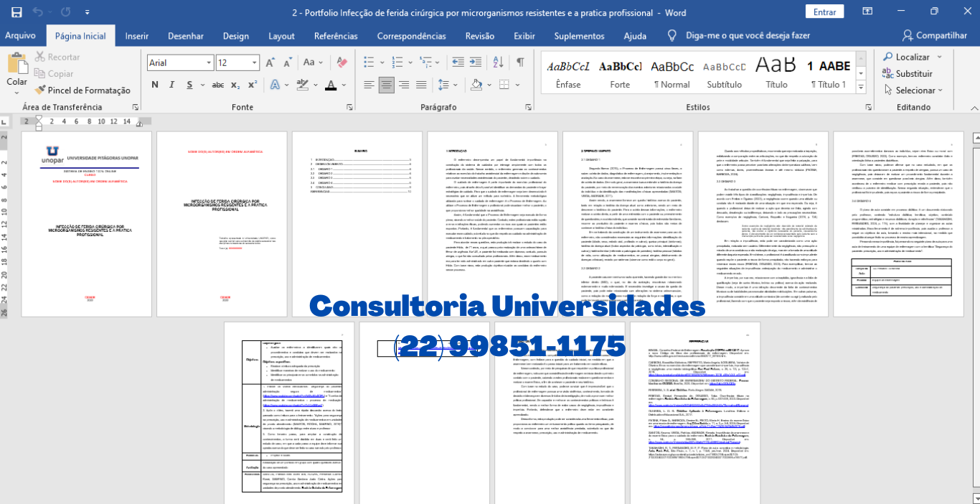Open the font size dropdown showing 12
Screen dimensions: 980x504
(255, 63)
